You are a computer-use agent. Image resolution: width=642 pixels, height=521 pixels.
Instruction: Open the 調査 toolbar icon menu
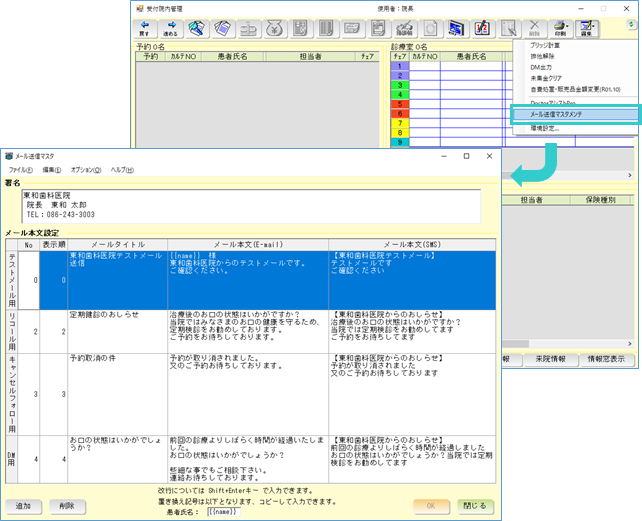(x=587, y=28)
